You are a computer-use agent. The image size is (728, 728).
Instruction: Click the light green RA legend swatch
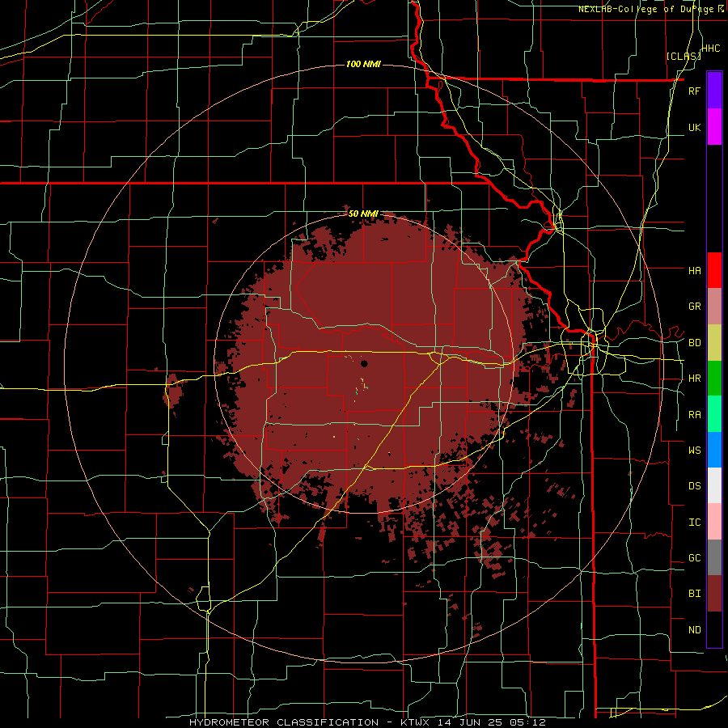click(x=714, y=414)
